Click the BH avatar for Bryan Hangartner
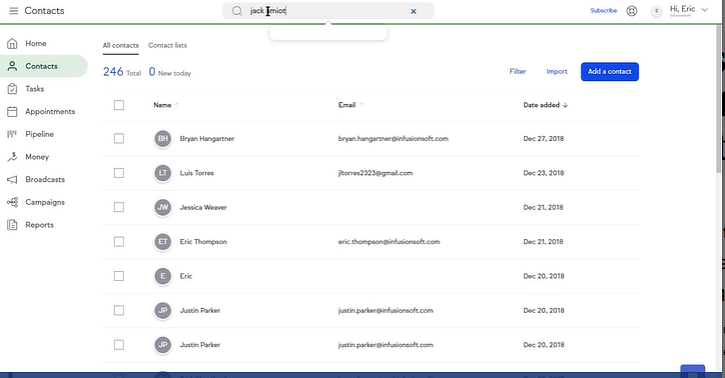This screenshot has height=378, width=725. pos(163,138)
